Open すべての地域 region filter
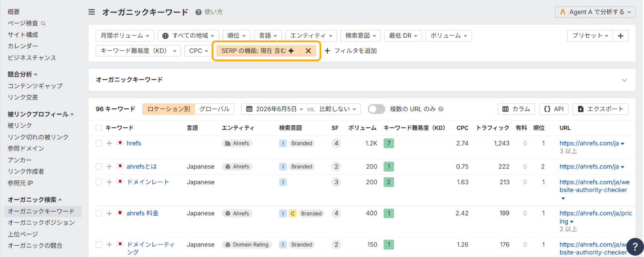The height and width of the screenshot is (257, 644). [x=188, y=36]
